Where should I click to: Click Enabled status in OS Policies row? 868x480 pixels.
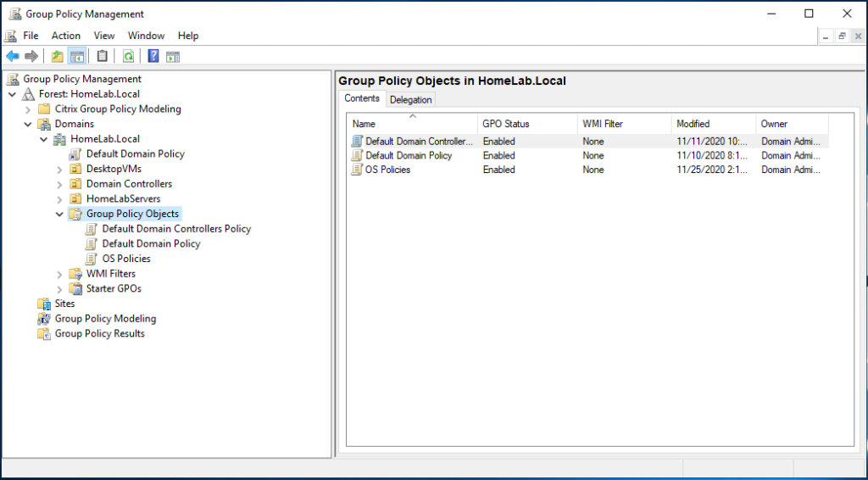tap(498, 170)
